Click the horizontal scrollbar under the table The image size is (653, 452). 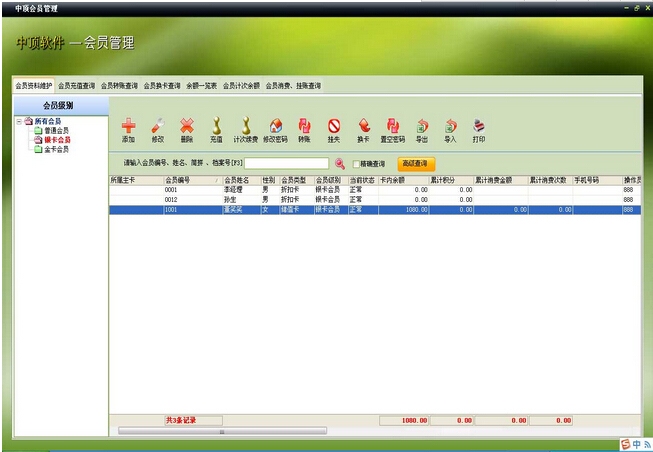222,431
